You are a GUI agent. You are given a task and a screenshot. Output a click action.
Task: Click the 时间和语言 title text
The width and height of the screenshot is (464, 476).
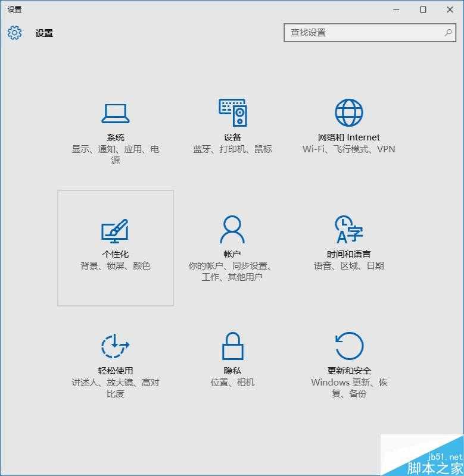click(349, 254)
